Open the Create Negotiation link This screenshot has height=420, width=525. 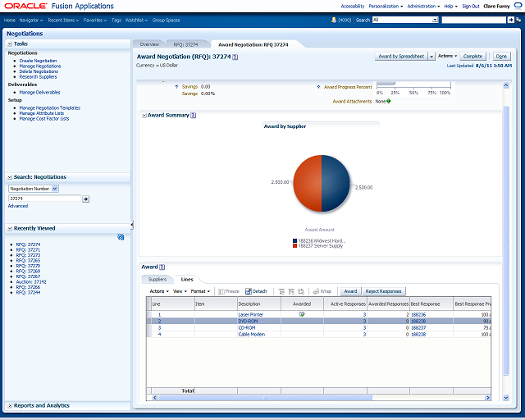coord(38,61)
